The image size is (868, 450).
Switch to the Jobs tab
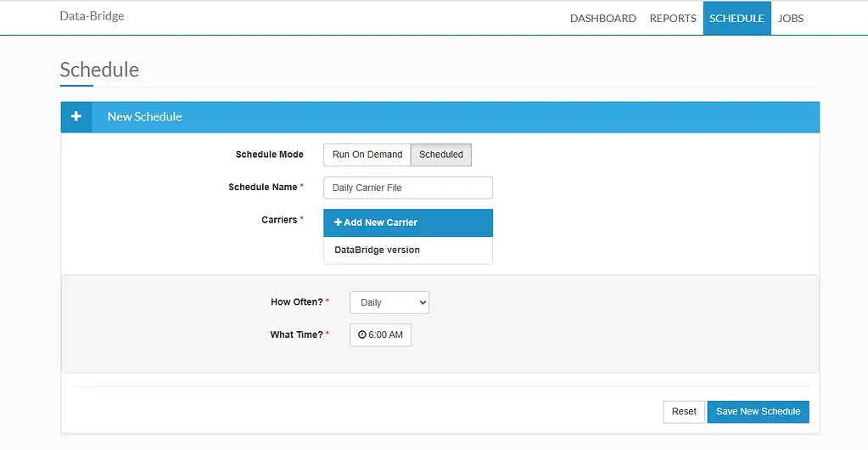[x=791, y=19]
